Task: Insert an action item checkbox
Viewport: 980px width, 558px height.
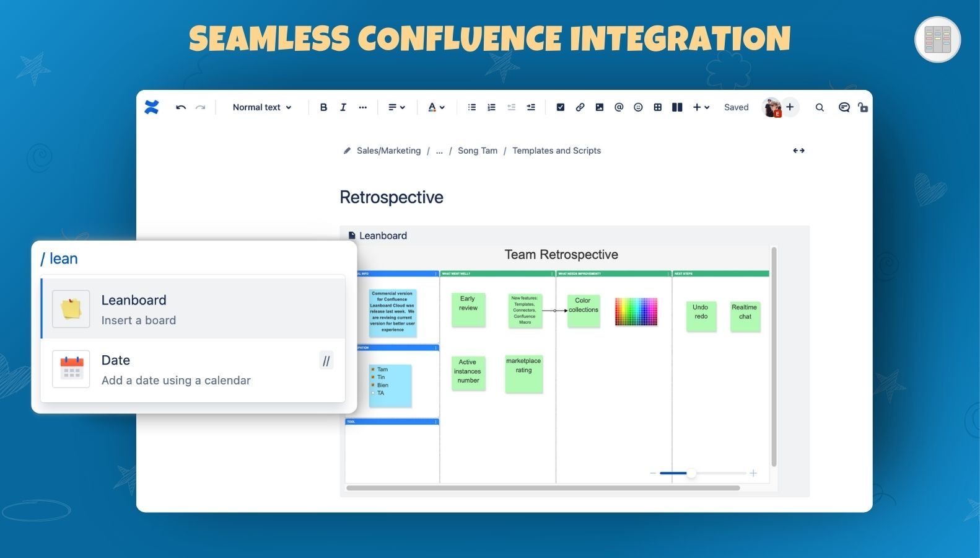Action: tap(561, 107)
